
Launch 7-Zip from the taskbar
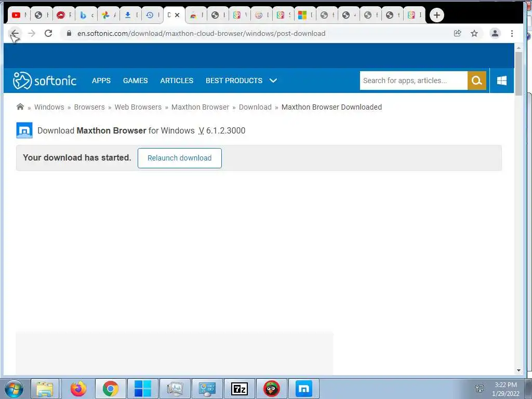[x=239, y=389]
